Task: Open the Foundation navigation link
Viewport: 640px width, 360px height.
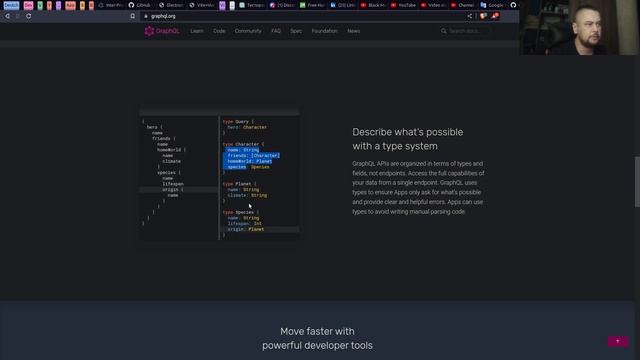Action: coord(324,31)
